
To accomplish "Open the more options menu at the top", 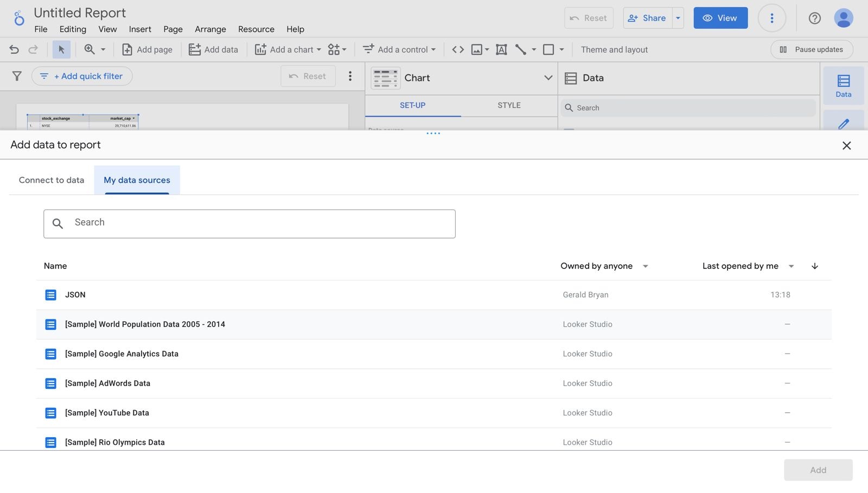I will coord(772,18).
